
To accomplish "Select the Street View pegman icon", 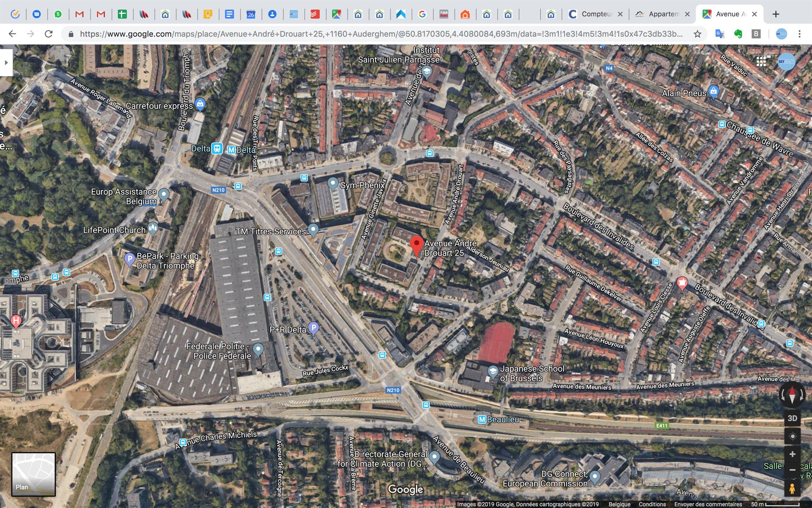I will 792,489.
